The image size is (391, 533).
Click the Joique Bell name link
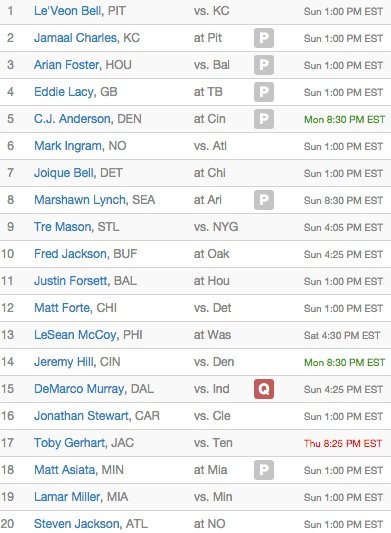pyautogui.click(x=64, y=173)
